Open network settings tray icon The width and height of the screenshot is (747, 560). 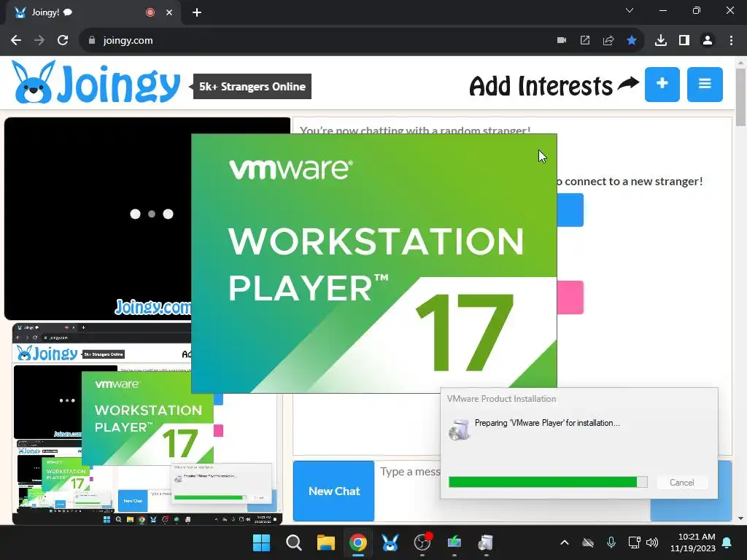click(634, 542)
